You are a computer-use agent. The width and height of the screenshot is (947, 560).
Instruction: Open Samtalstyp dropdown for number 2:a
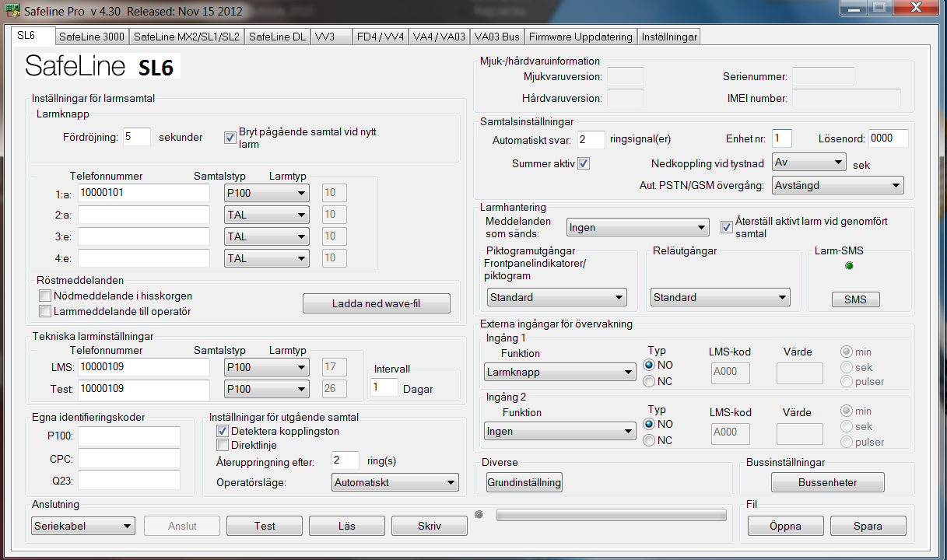pos(266,215)
